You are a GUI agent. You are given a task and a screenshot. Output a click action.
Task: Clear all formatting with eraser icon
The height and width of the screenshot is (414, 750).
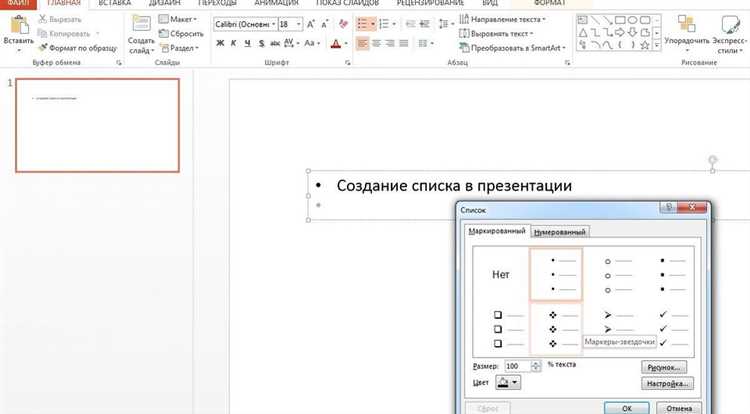[343, 24]
